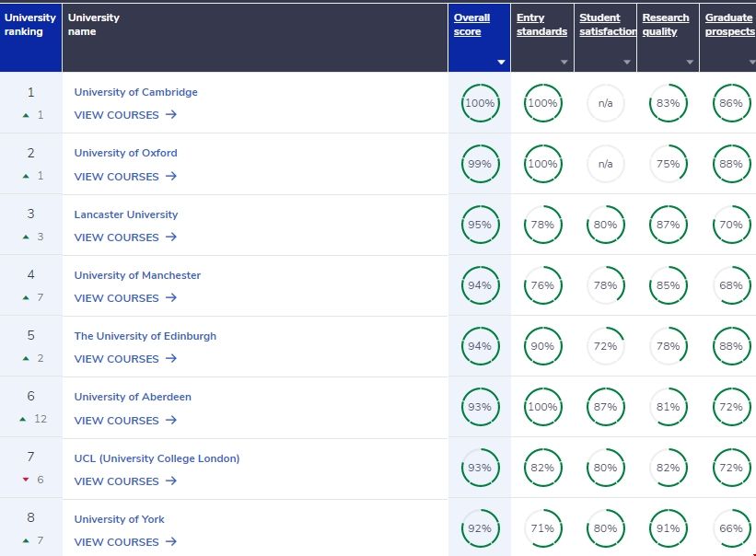Open University of Cambridge link
The width and height of the screenshot is (756, 556).
[x=135, y=92]
